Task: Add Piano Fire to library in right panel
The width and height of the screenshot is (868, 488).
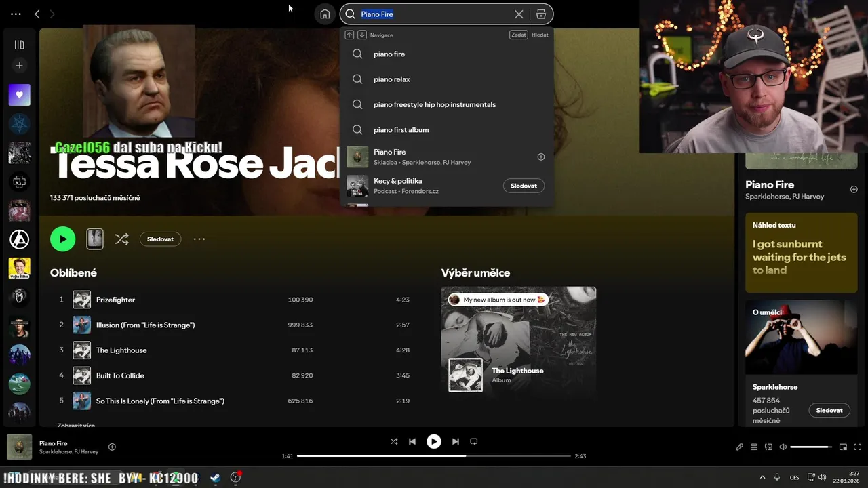Action: click(854, 190)
